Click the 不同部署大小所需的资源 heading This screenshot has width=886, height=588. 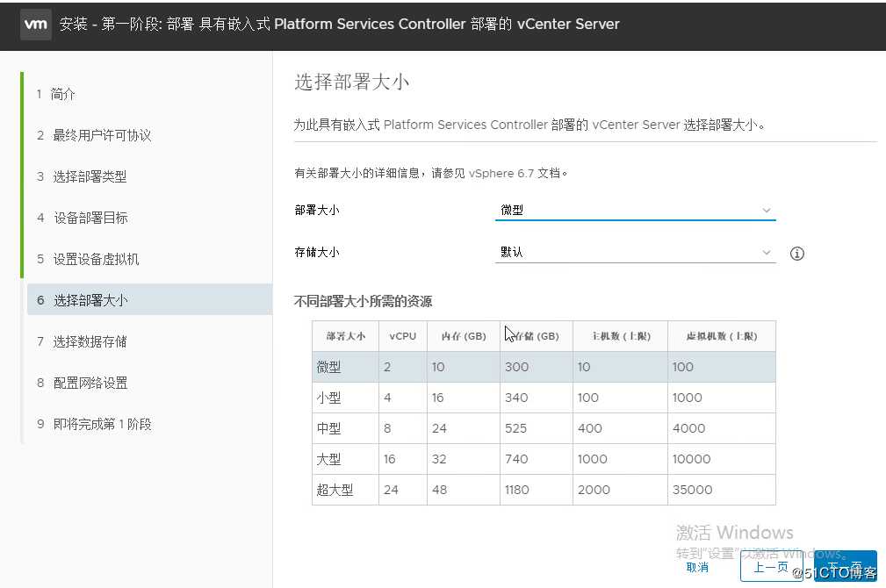click(363, 301)
